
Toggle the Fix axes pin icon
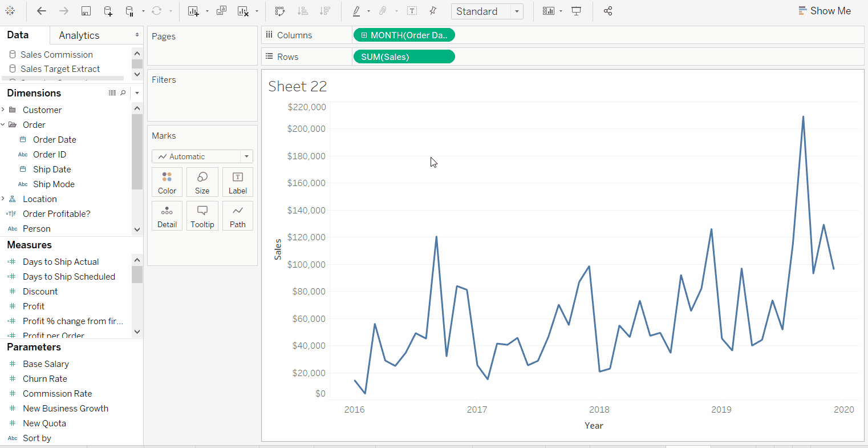[x=433, y=11]
